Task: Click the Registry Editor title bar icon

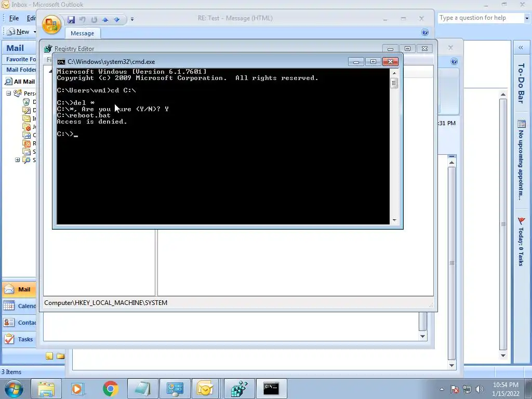Action: pos(48,48)
